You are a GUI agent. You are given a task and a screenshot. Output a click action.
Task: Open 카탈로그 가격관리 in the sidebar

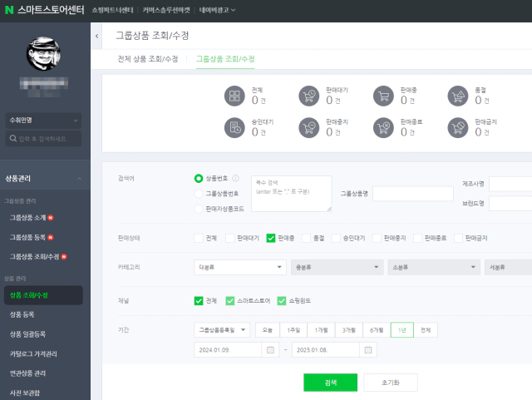[x=33, y=353]
